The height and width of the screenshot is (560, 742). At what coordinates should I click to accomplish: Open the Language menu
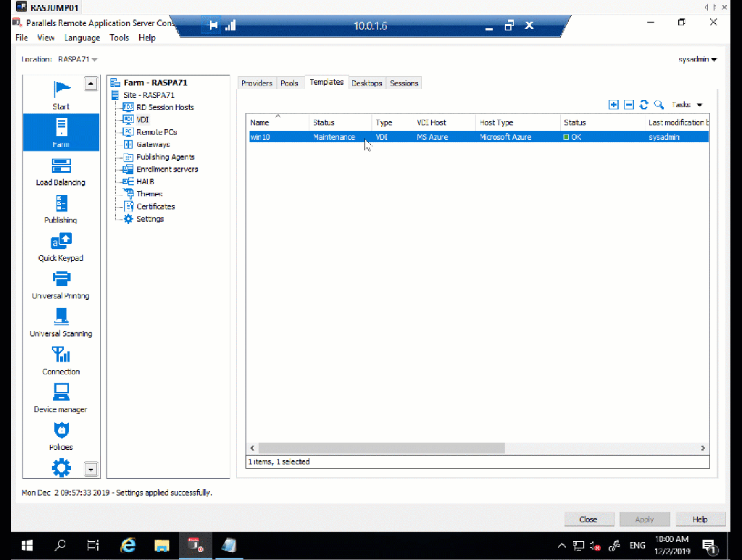pos(83,38)
